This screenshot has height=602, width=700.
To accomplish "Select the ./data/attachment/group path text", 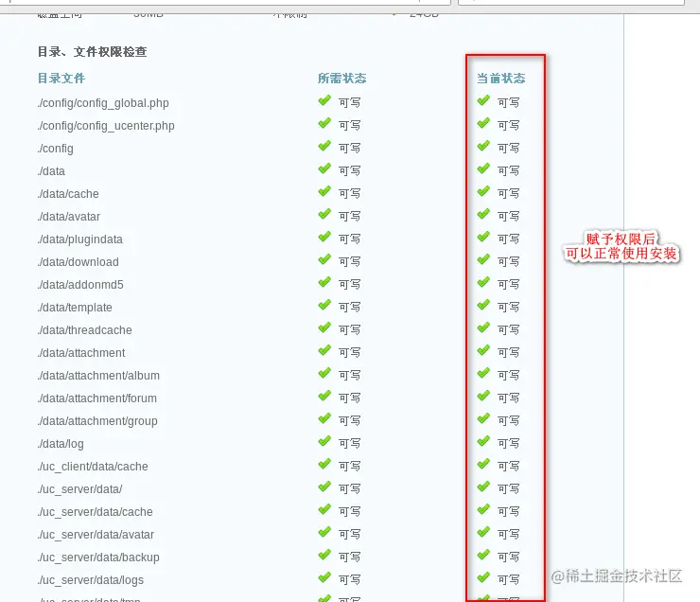I will [x=97, y=421].
